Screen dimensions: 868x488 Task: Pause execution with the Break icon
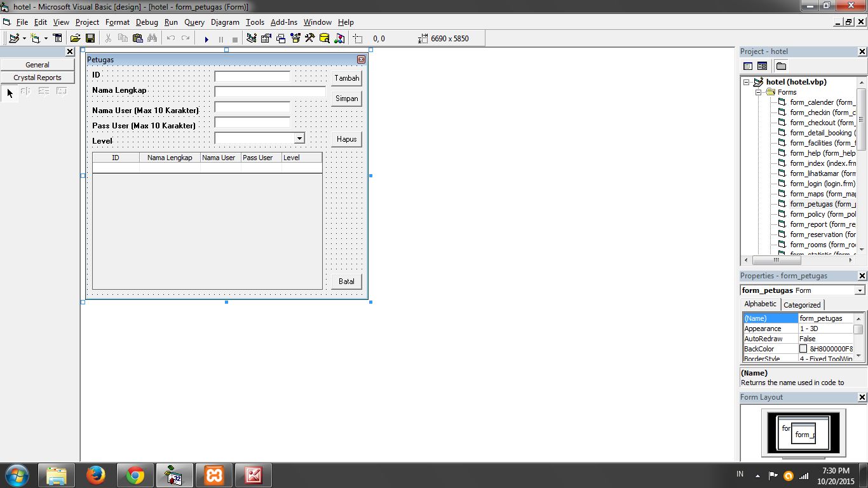tap(220, 38)
